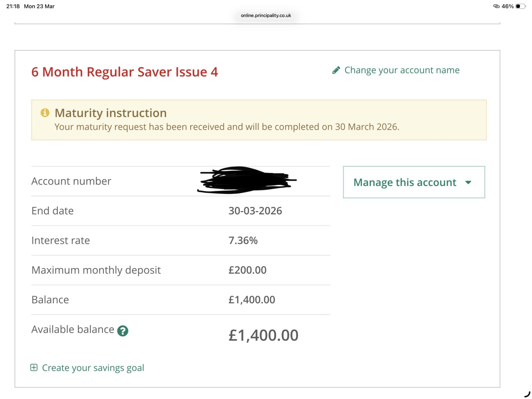This screenshot has height=399, width=532.
Task: Tap the hotspot link icon in status bar
Action: pyautogui.click(x=496, y=6)
